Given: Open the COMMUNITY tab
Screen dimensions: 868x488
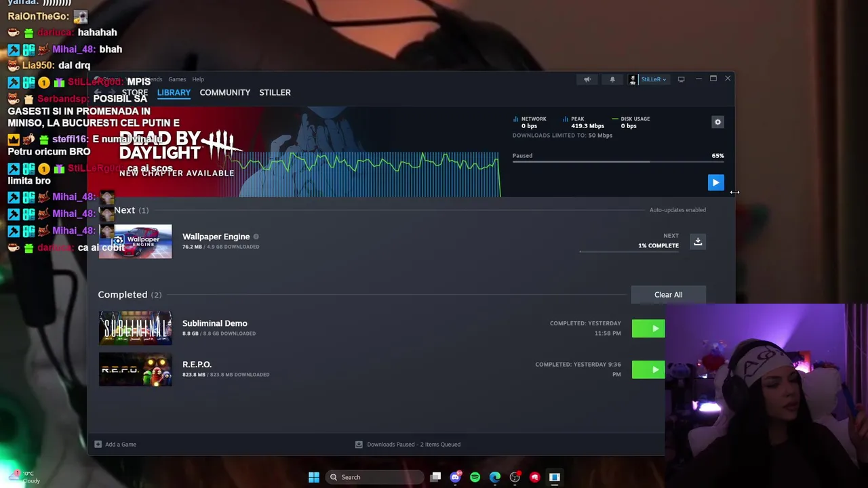Looking at the screenshot, I should pyautogui.click(x=224, y=92).
